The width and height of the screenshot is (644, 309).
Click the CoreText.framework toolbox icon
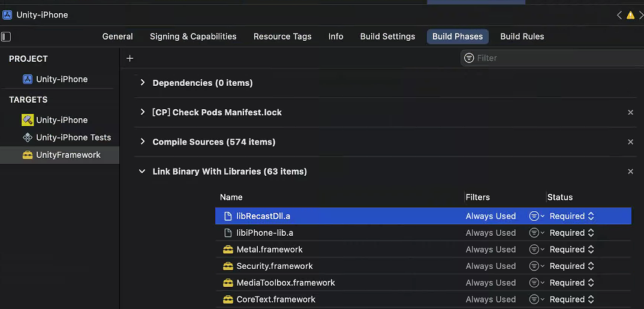tap(228, 299)
